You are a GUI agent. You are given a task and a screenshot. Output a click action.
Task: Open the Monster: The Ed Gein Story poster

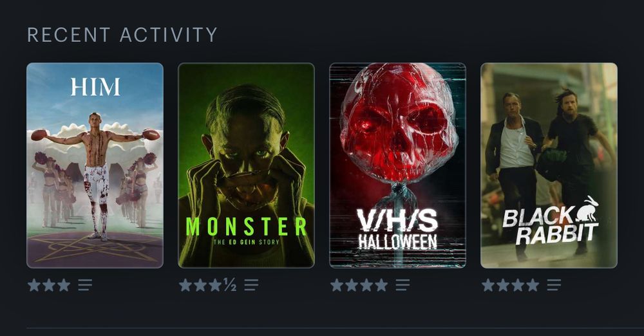pyautogui.click(x=246, y=165)
